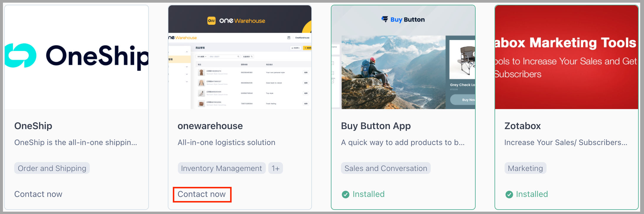Open the Buy Button App preview image
644x214 pixels.
coord(403,57)
